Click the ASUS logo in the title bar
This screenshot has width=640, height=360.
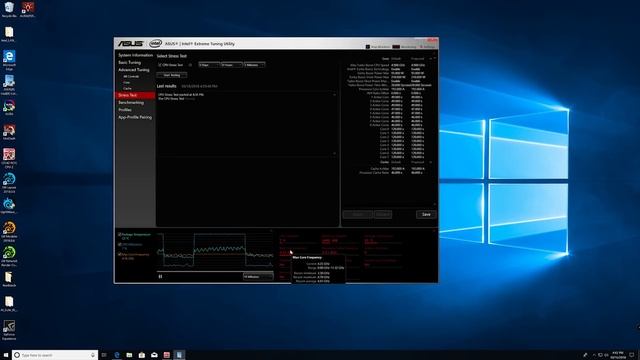click(x=131, y=44)
